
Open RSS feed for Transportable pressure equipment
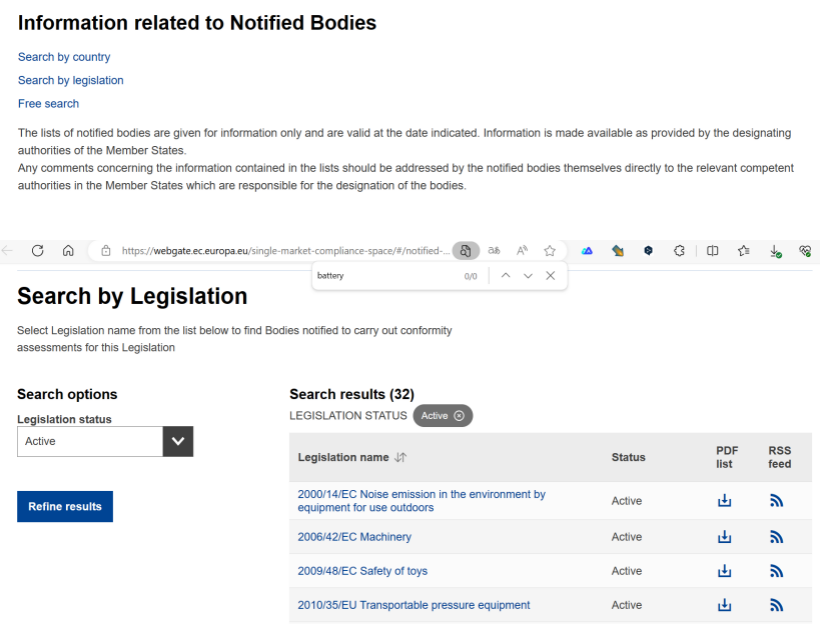click(x=776, y=605)
